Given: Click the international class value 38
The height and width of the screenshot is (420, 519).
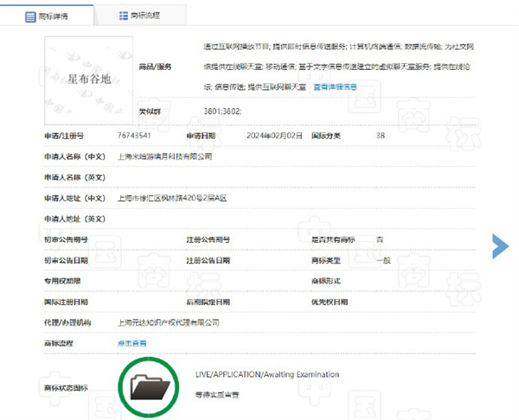Looking at the screenshot, I should pos(381,136).
